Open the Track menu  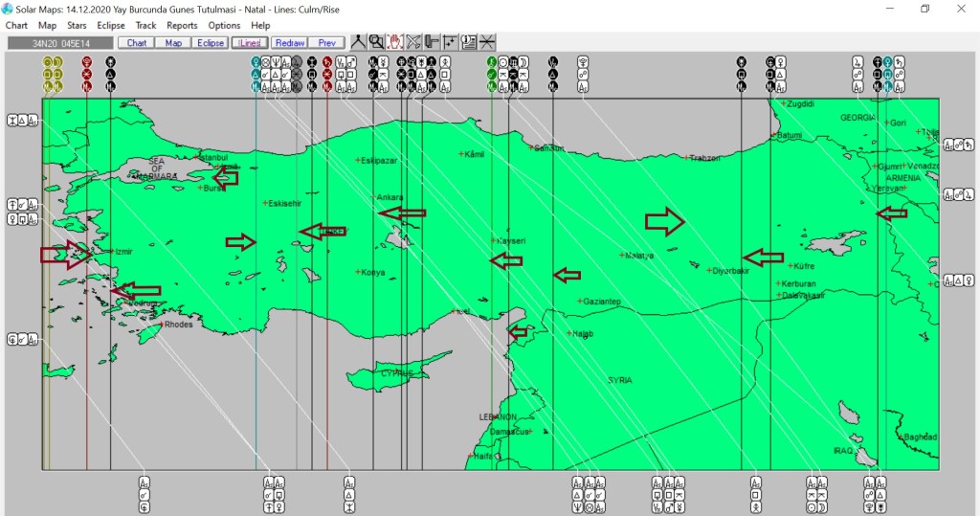coord(146,26)
